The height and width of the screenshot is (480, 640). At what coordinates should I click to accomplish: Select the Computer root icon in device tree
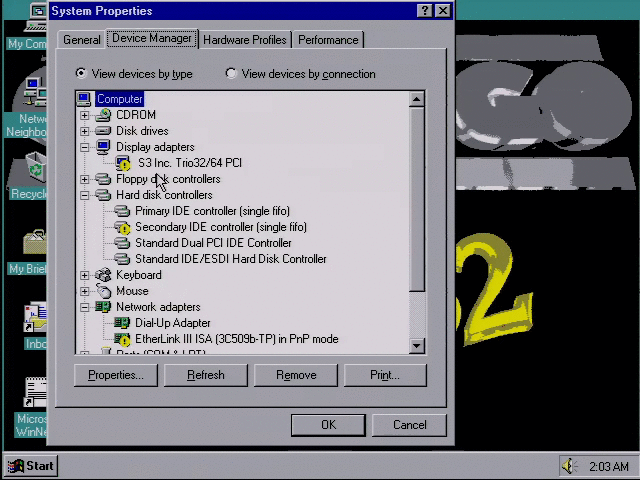click(x=84, y=99)
